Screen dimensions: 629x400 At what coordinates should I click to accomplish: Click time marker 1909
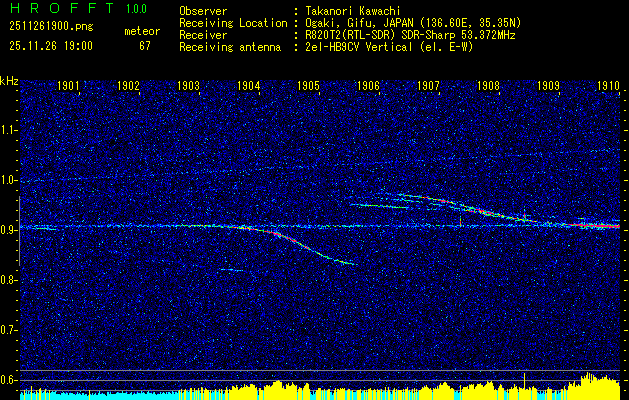point(548,85)
